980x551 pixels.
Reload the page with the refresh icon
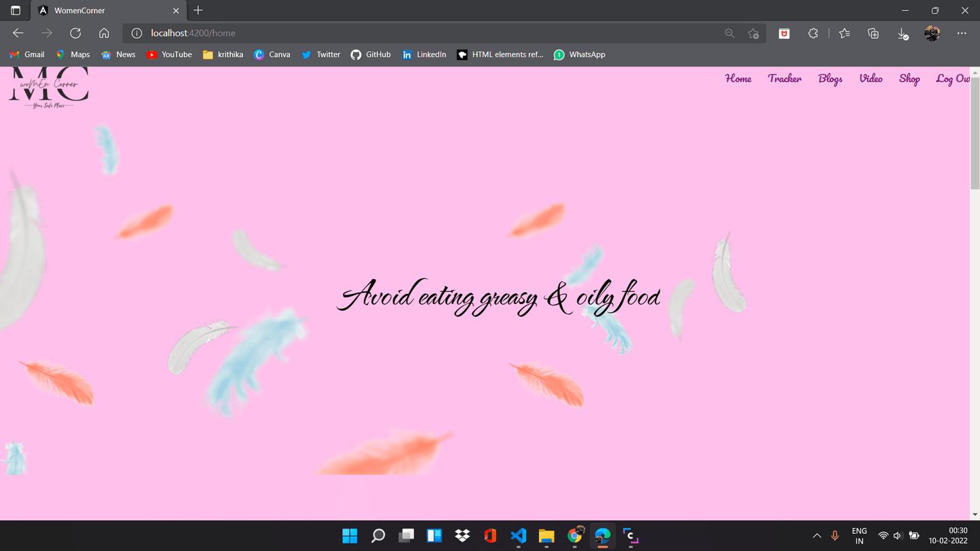coord(76,33)
